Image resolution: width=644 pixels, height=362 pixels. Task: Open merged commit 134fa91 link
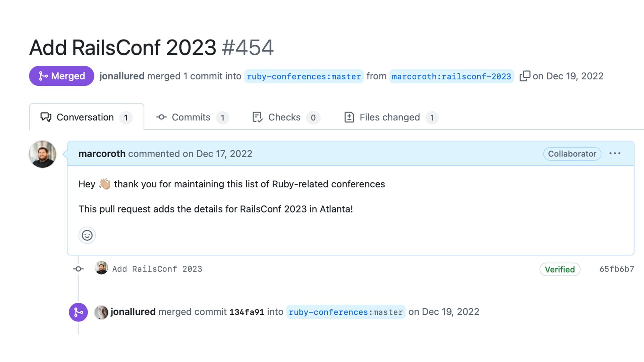point(247,312)
